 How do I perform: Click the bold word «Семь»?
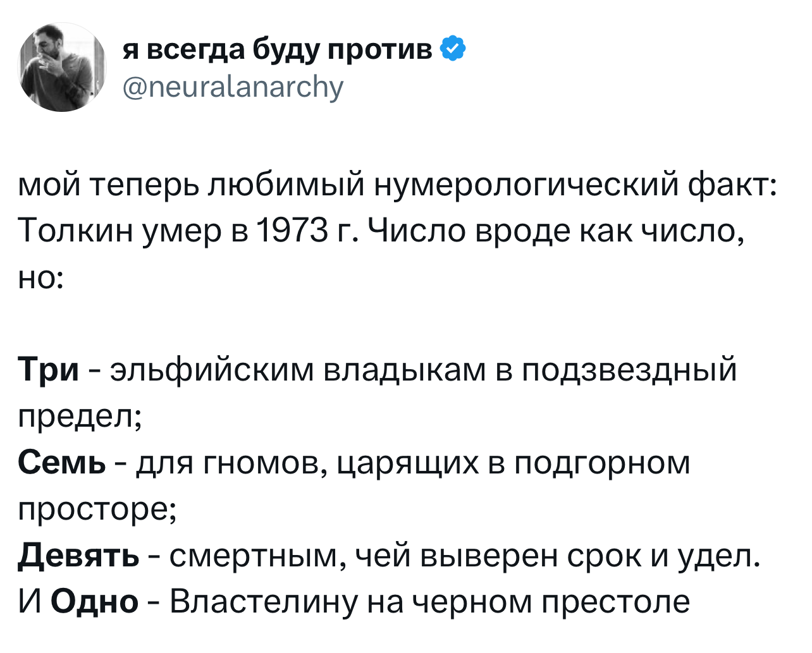pyautogui.click(x=61, y=463)
